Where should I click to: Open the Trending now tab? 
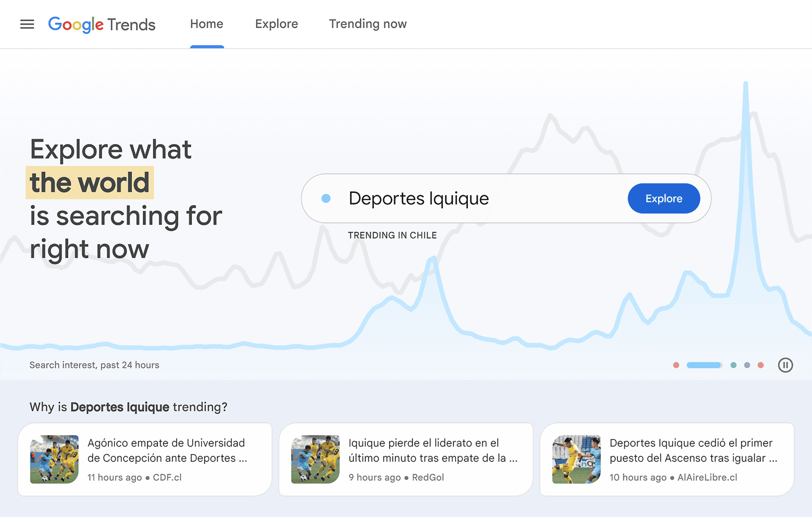(x=368, y=24)
